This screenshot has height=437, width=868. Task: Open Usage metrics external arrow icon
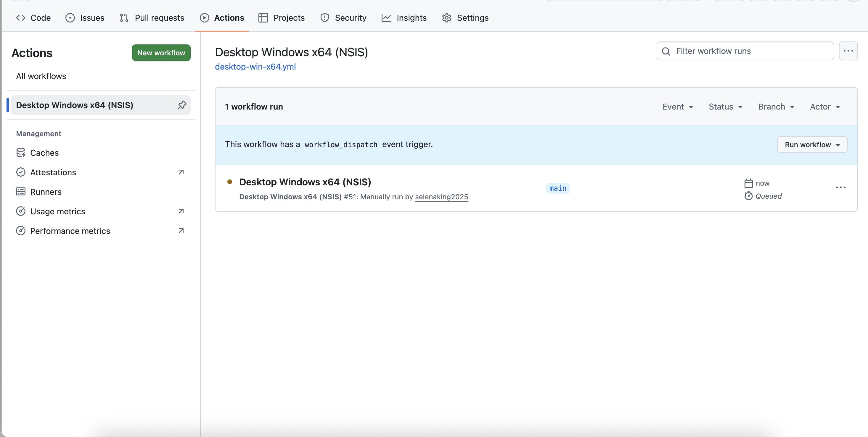[x=181, y=211]
